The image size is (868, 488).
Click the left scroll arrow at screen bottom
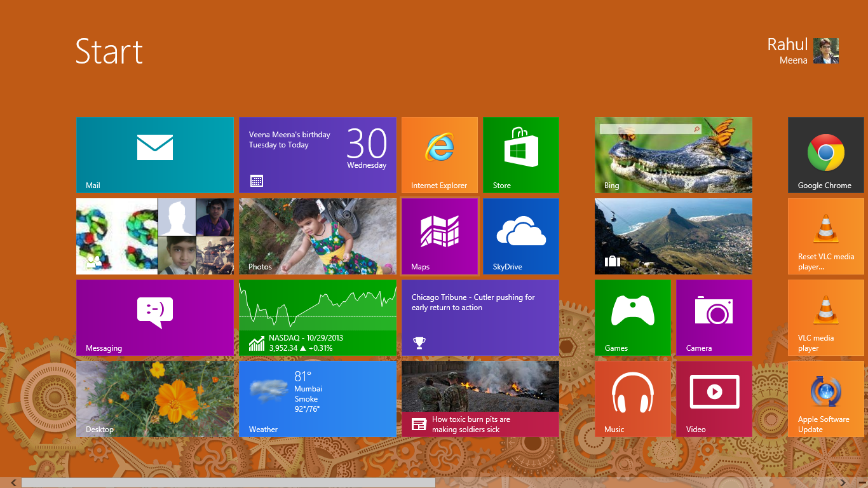(x=13, y=482)
